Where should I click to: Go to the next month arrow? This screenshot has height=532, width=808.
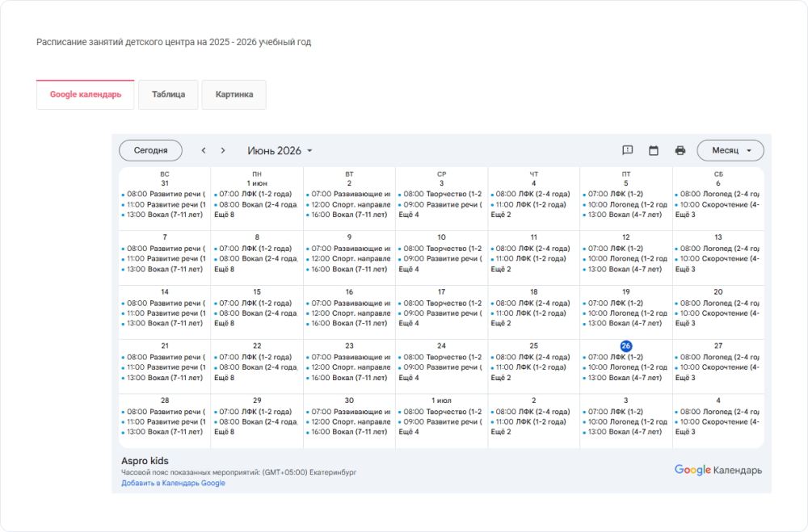223,150
